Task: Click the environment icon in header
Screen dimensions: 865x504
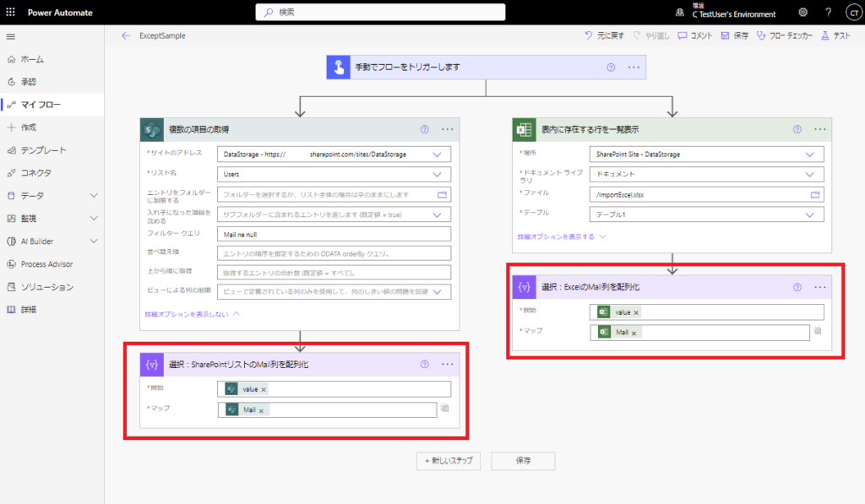Action: tap(680, 12)
